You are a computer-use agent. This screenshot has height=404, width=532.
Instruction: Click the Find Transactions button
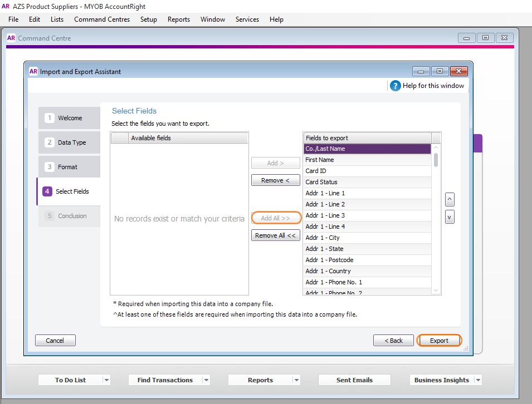click(x=165, y=380)
